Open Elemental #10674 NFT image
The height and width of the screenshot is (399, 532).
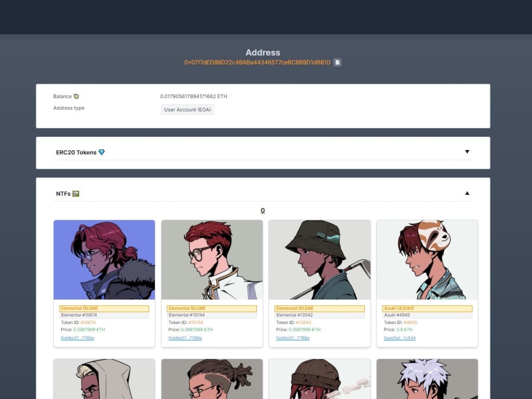[x=104, y=260]
